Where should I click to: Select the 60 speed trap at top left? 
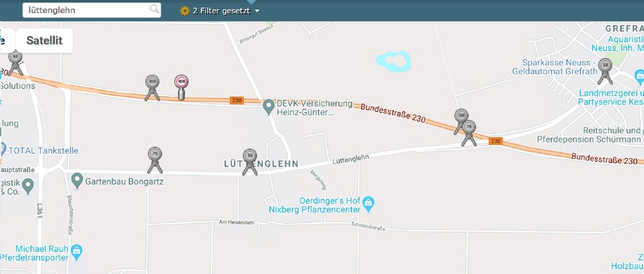coord(15,63)
